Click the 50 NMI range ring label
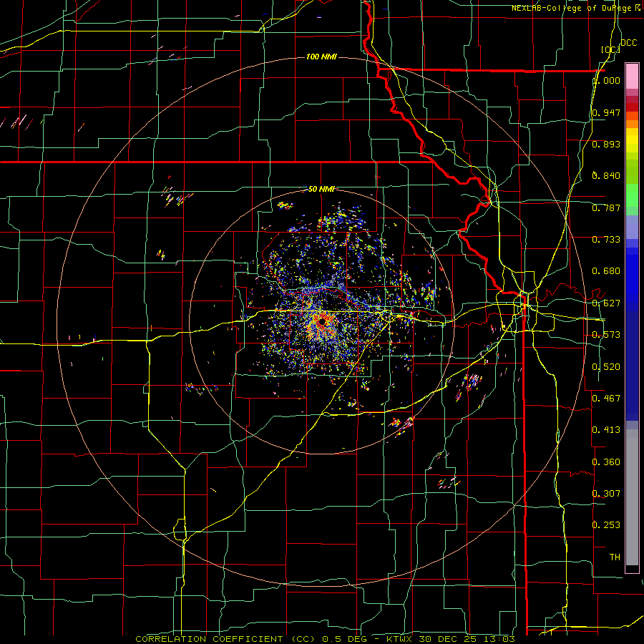The width and height of the screenshot is (644, 644). pos(321,189)
